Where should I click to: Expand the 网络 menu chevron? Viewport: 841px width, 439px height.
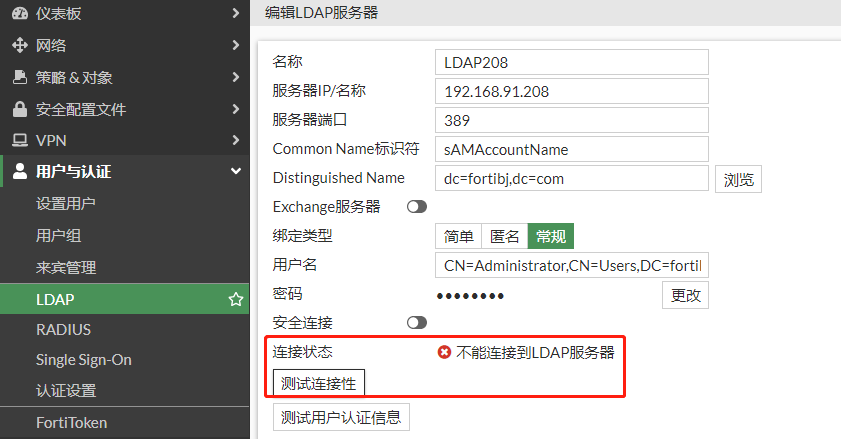(x=235, y=45)
